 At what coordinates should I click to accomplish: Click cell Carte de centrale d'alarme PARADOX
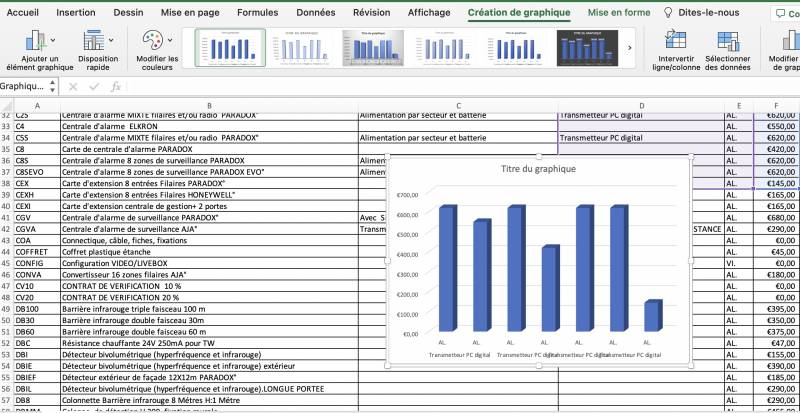pos(209,149)
